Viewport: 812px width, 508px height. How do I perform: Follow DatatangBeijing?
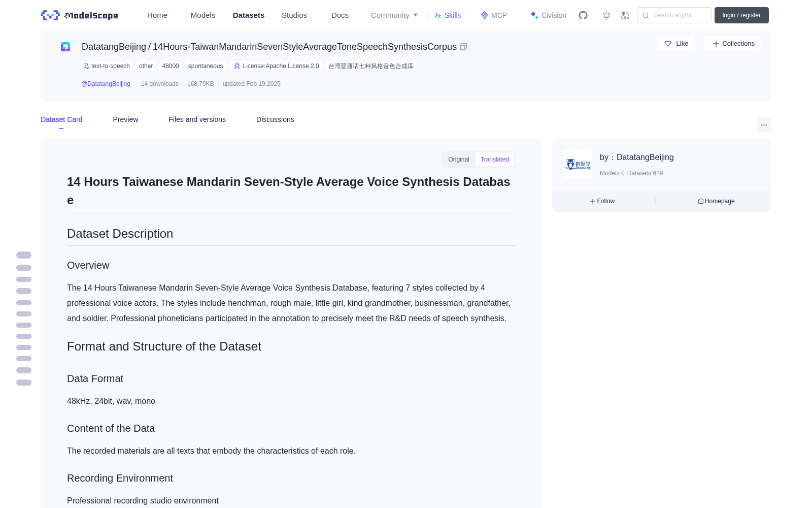(x=602, y=201)
